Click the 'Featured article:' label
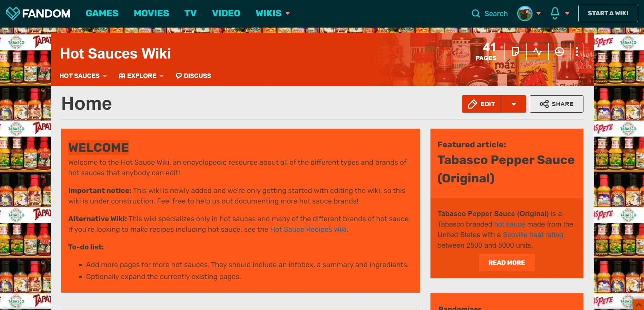This screenshot has height=310, width=644. click(x=472, y=145)
